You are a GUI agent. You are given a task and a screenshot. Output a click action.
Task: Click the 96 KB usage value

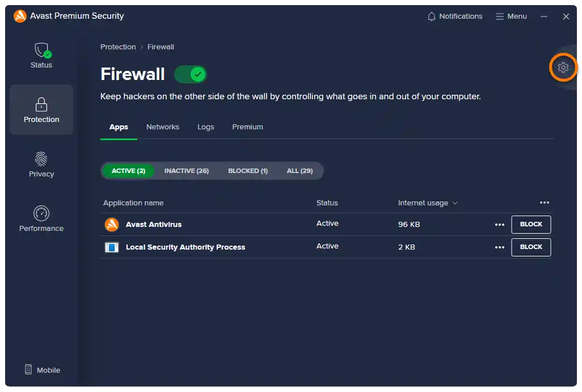[408, 225]
